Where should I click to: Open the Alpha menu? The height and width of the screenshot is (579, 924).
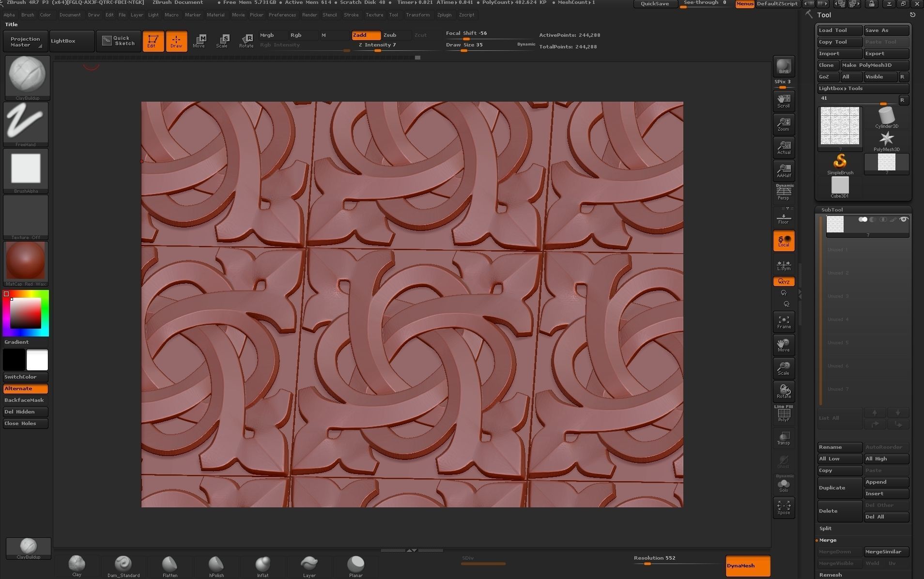tap(9, 15)
